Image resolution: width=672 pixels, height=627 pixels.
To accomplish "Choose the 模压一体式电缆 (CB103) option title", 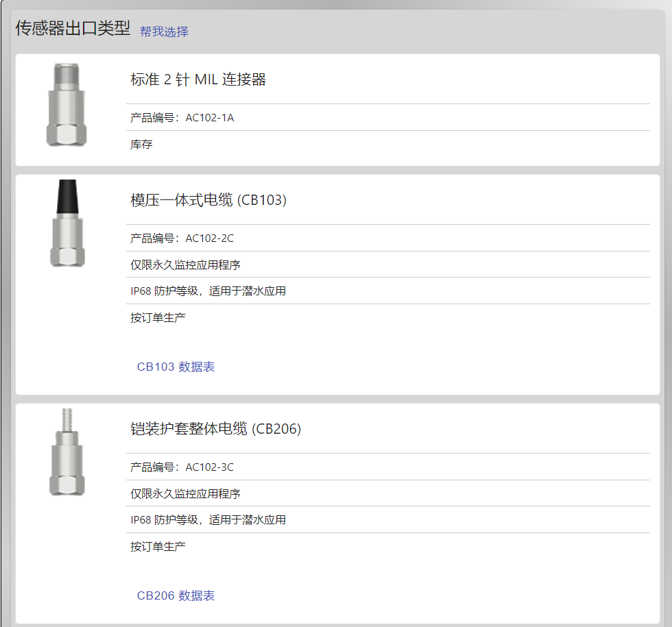I will tap(208, 200).
